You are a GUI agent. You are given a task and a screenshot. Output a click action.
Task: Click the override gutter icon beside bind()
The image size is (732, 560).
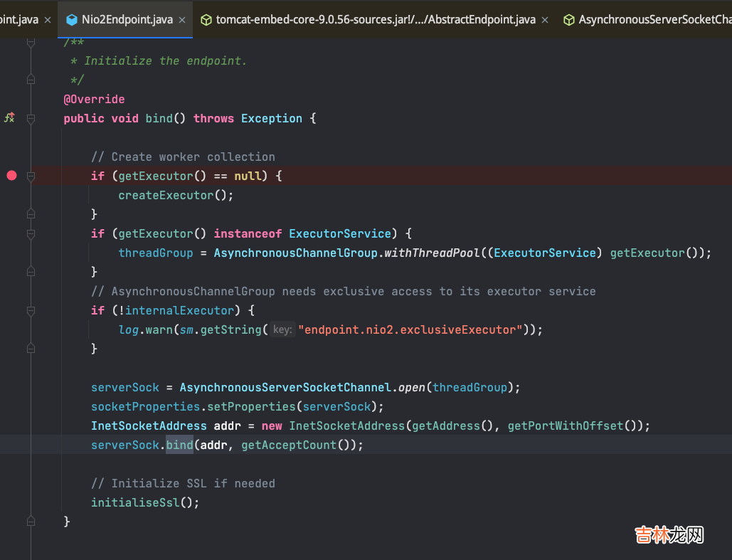[9, 118]
